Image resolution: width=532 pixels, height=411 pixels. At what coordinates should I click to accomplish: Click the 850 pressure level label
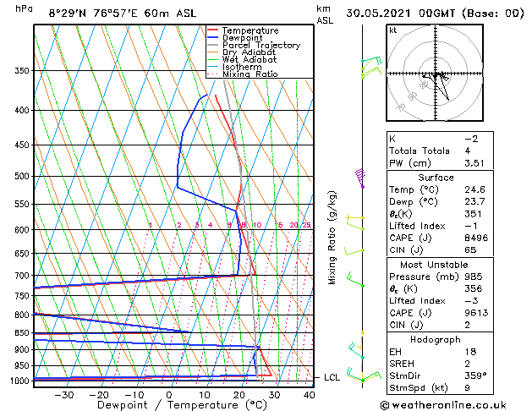(22, 332)
